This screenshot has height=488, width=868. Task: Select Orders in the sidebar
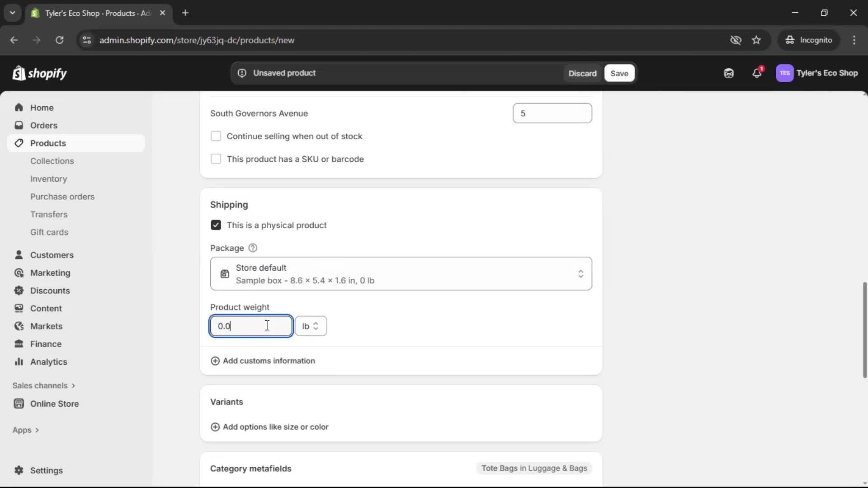44,125
